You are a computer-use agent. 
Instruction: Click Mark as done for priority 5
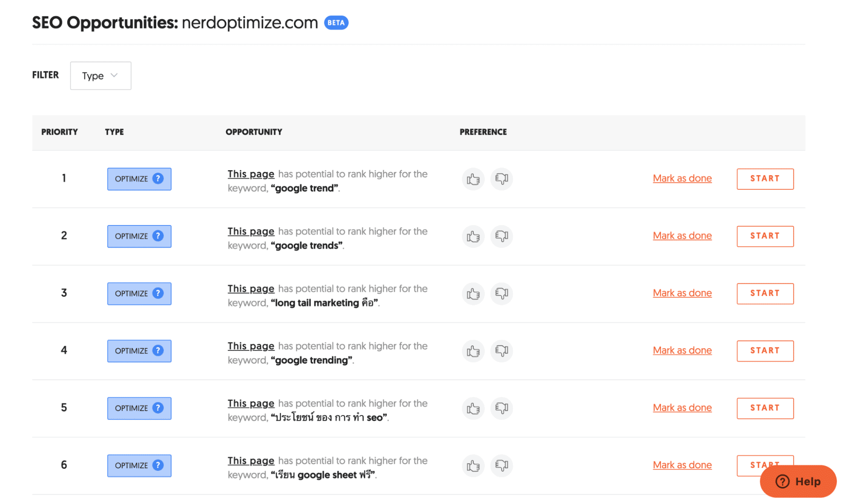point(682,407)
